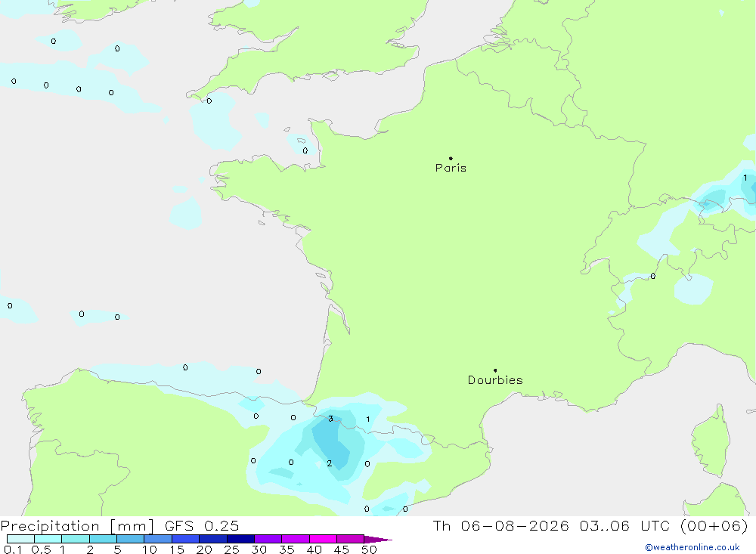This screenshot has width=756, height=554.
Task: Click the Dourbies location dot marker
Action: pyautogui.click(x=495, y=370)
